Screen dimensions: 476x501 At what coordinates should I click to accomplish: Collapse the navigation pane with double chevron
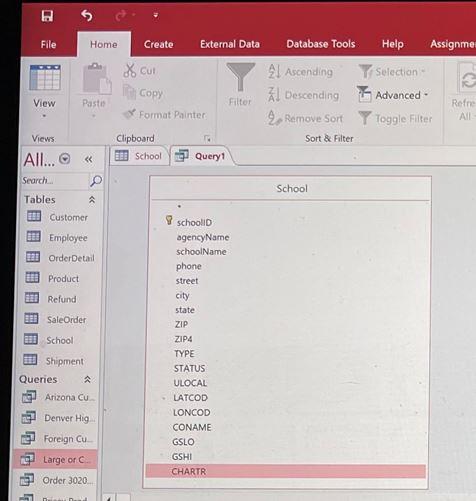pos(88,159)
